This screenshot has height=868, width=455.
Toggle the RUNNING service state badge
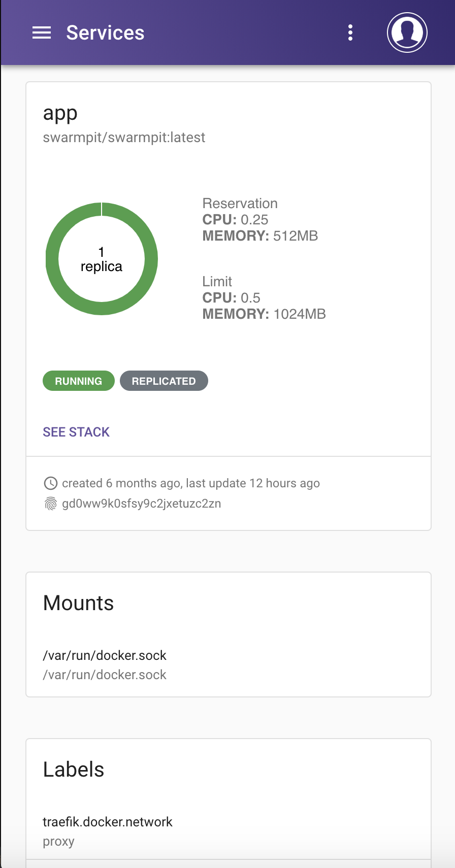pos(78,380)
